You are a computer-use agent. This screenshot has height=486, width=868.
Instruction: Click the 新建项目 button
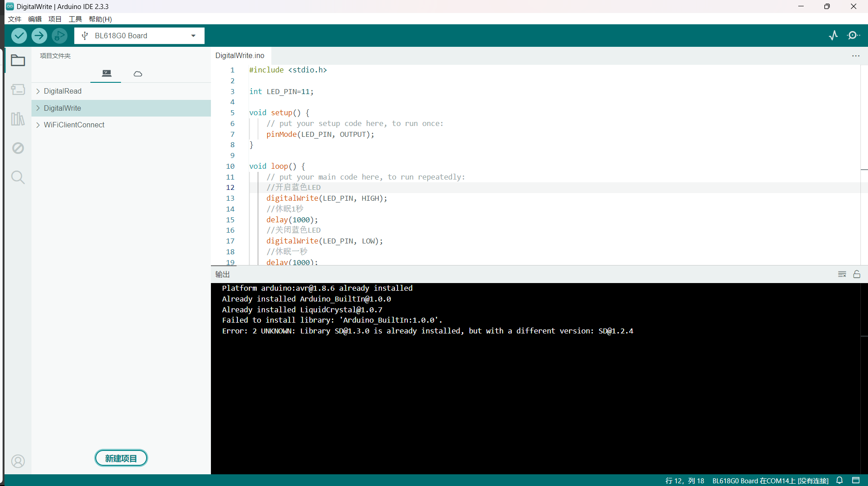coord(121,458)
